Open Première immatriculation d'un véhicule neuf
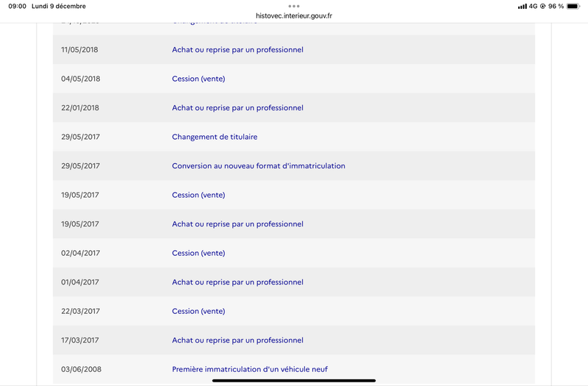This screenshot has height=386, width=588. point(250,369)
